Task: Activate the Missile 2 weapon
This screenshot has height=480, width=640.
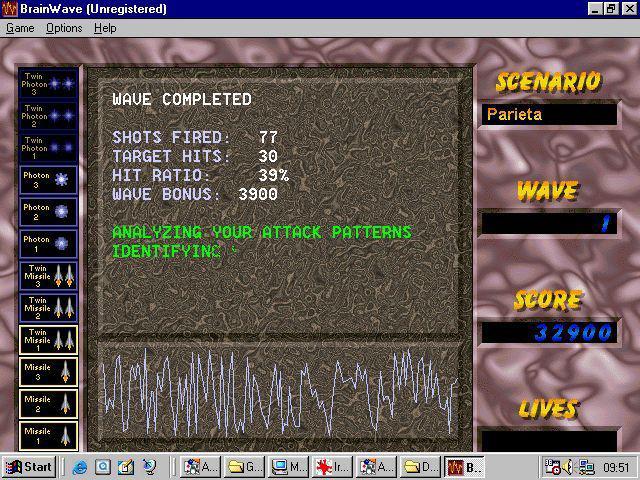Action: [48, 404]
